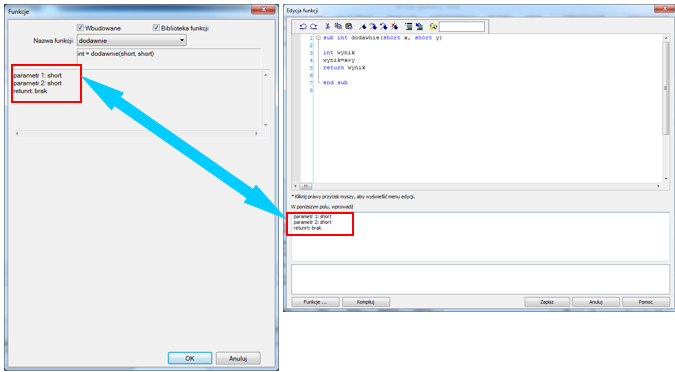675x372 pixels.
Task: Click the code editor scroll-right arrow
Action: pos(658,186)
